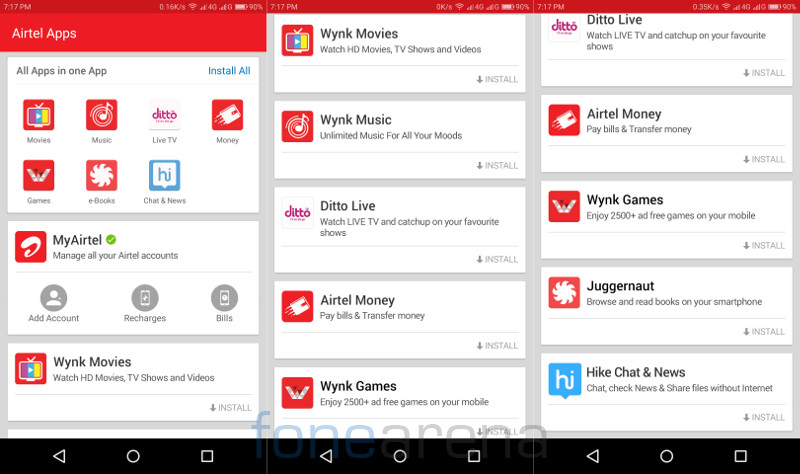This screenshot has width=800, height=474.
Task: Tap Wynk Games icon in right screen
Action: click(564, 206)
